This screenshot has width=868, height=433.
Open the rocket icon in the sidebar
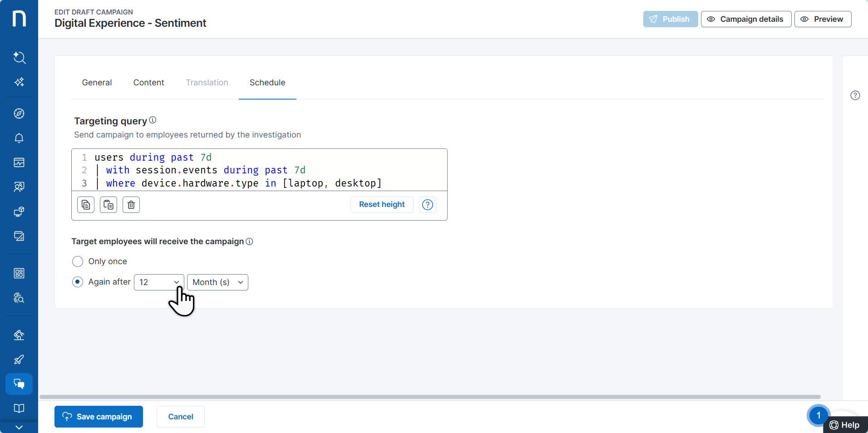tap(19, 359)
